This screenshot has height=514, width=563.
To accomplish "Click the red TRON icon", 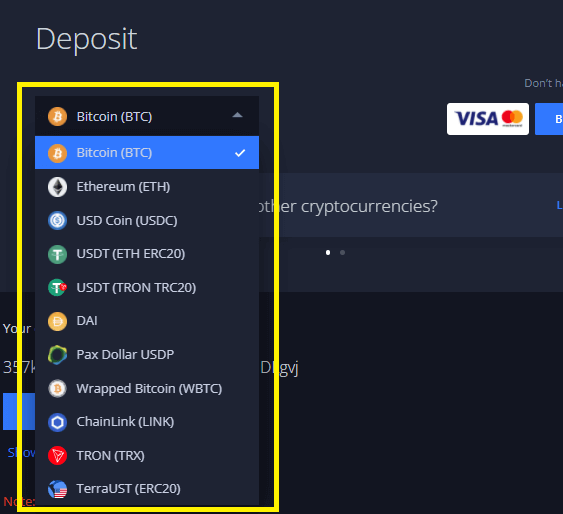I will tap(57, 456).
